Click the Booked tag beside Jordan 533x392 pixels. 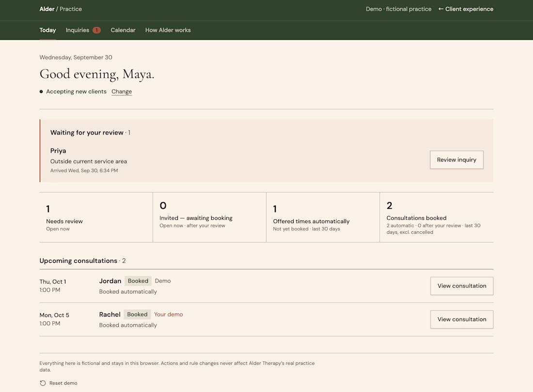point(138,281)
